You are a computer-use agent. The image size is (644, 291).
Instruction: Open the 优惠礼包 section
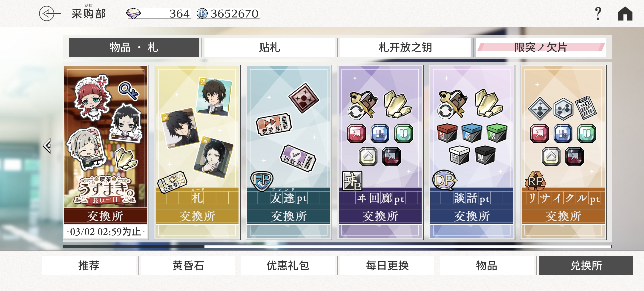pos(288,265)
